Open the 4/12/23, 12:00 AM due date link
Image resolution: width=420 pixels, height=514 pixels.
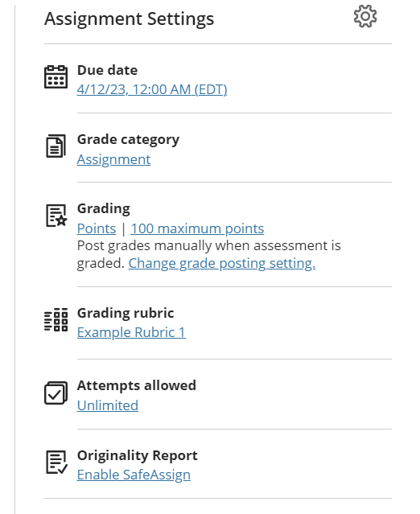(x=152, y=89)
